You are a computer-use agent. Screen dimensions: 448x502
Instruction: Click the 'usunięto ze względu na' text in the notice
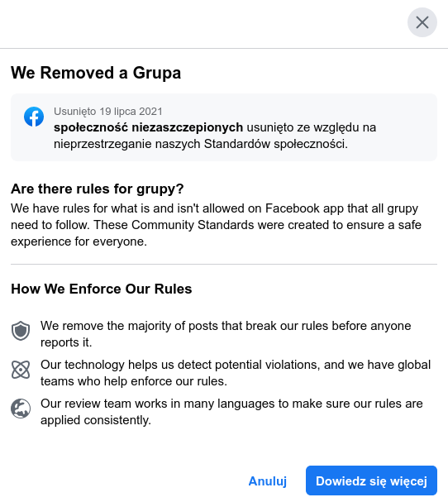click(x=312, y=127)
